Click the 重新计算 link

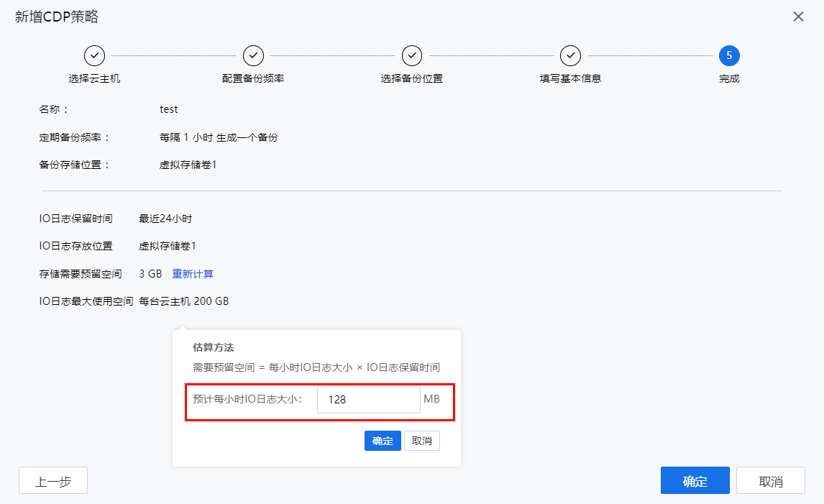tap(193, 274)
